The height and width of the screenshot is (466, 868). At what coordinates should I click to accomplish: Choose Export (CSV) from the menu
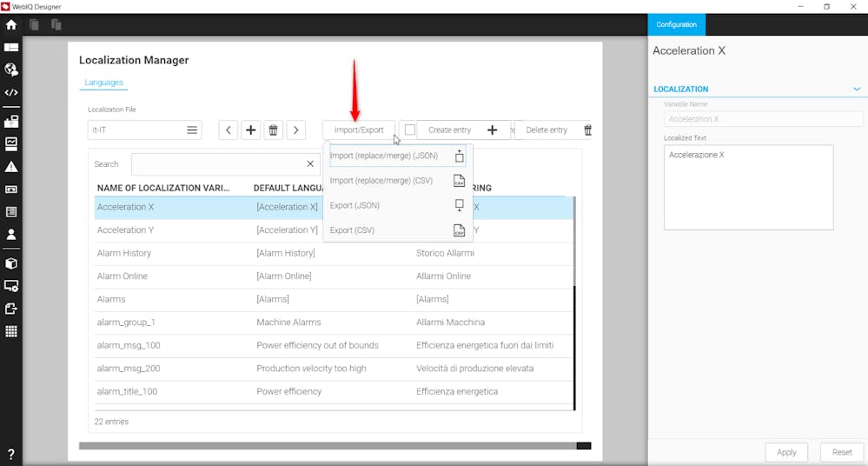(x=397, y=230)
